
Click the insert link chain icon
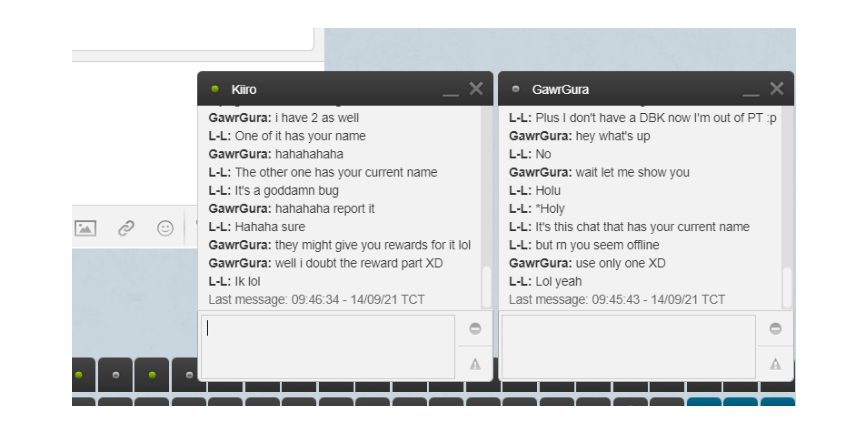coord(126,228)
